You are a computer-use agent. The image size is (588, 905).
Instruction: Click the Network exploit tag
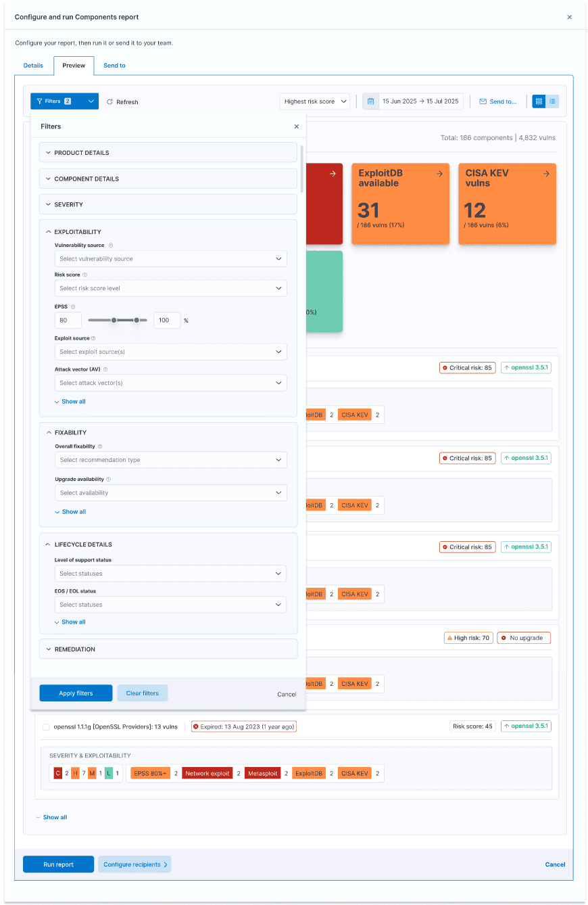pyautogui.click(x=208, y=773)
